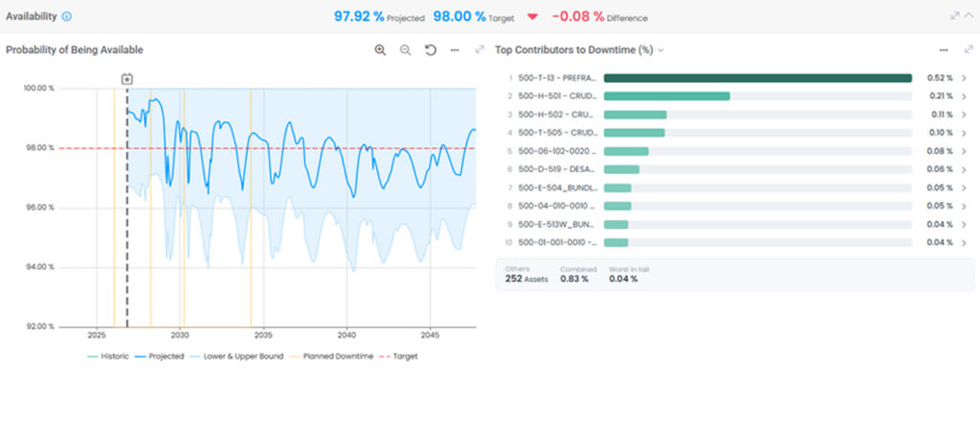Expand details for 500-D-519 - DESA row
Image resolution: width=980 pixels, height=432 pixels.
pyautogui.click(x=965, y=170)
